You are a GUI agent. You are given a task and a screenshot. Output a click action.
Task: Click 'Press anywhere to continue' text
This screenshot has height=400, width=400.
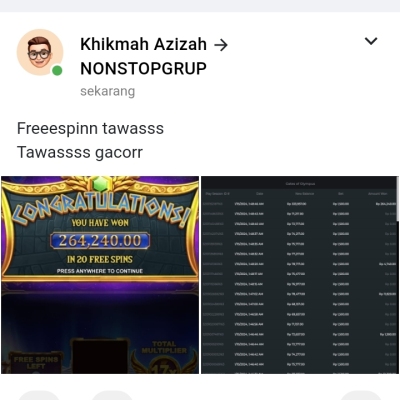[100, 271]
